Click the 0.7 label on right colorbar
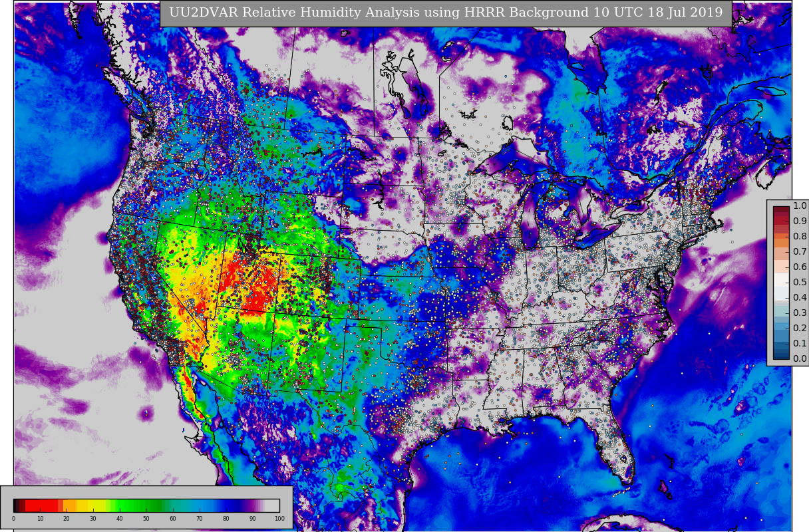The height and width of the screenshot is (532, 809). click(800, 251)
